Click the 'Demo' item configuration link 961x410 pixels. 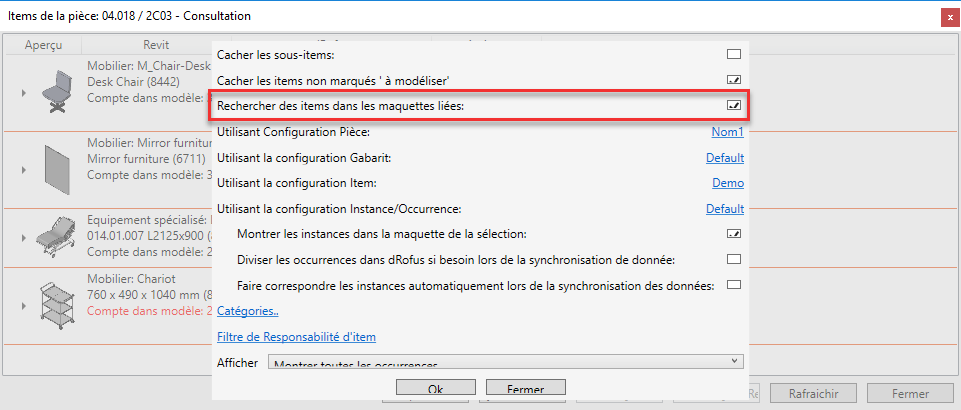[x=727, y=183]
